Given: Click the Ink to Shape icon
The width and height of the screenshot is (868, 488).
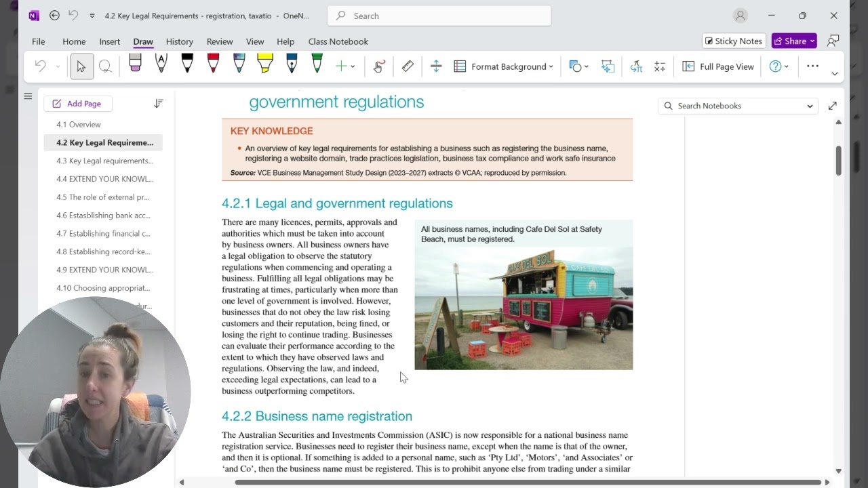Looking at the screenshot, I should click(x=608, y=66).
